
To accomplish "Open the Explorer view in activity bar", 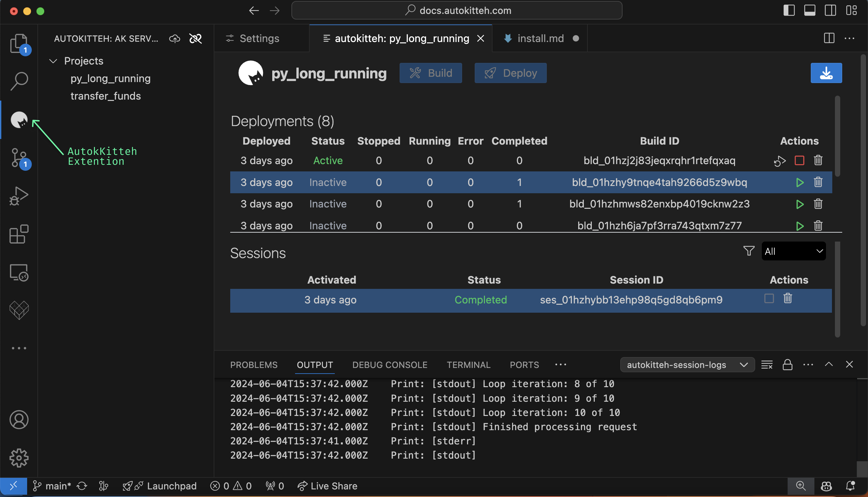I will click(x=19, y=44).
